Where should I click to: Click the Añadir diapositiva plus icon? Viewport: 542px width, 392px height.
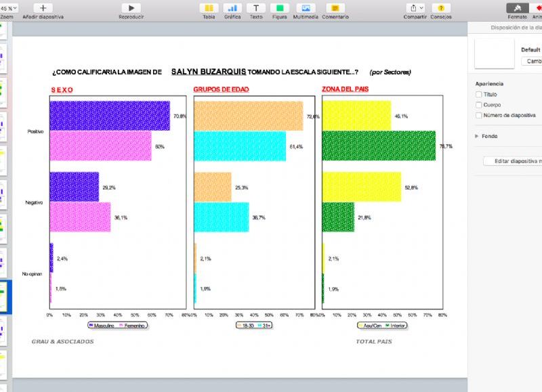43,8
